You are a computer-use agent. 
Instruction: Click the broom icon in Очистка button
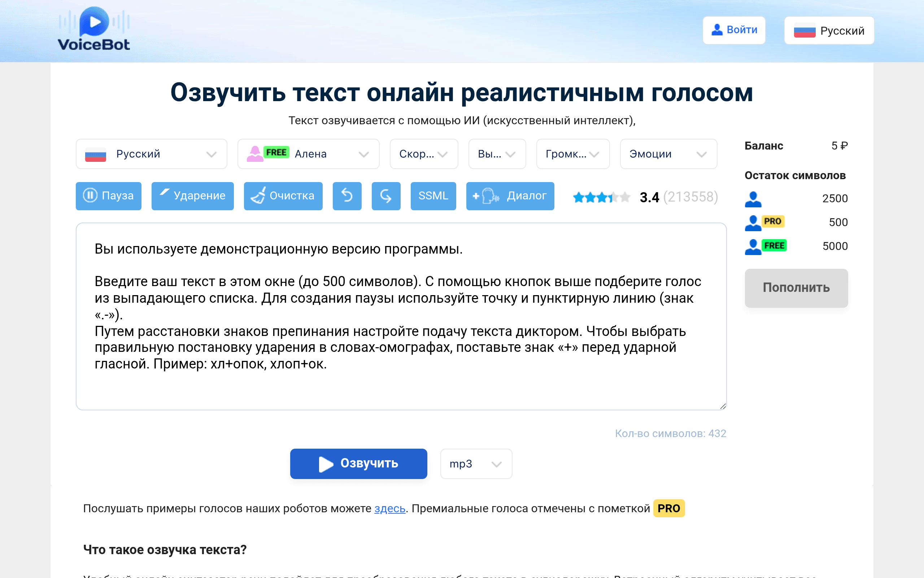(x=258, y=195)
